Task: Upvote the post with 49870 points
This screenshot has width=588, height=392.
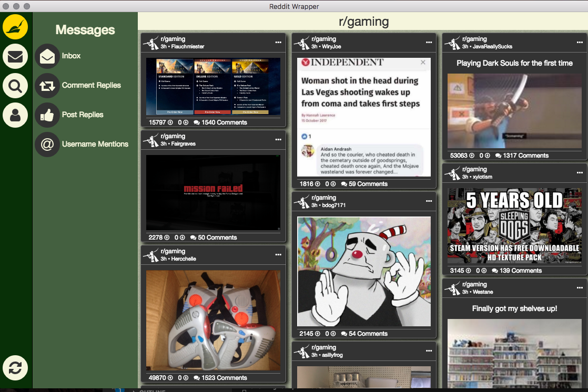Action: [x=170, y=378]
